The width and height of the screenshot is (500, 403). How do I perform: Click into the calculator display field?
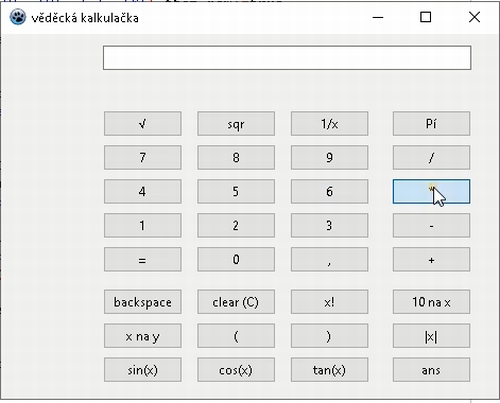point(287,58)
